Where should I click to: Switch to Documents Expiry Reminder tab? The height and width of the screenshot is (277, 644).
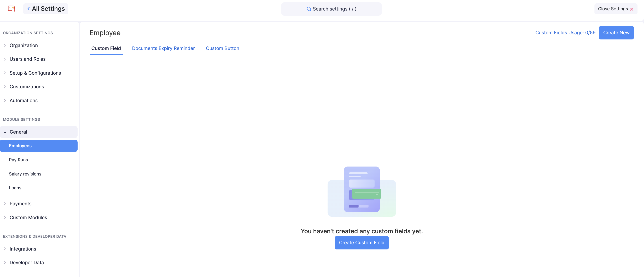point(163,48)
